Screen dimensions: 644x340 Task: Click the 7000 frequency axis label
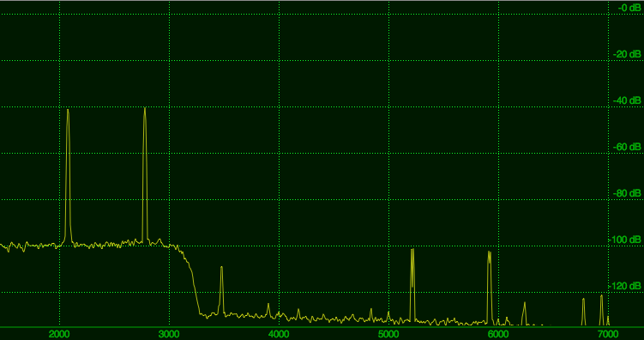608,333
